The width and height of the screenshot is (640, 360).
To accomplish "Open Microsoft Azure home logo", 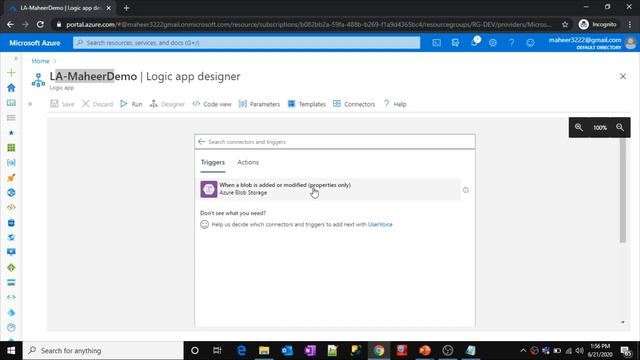I will click(35, 43).
